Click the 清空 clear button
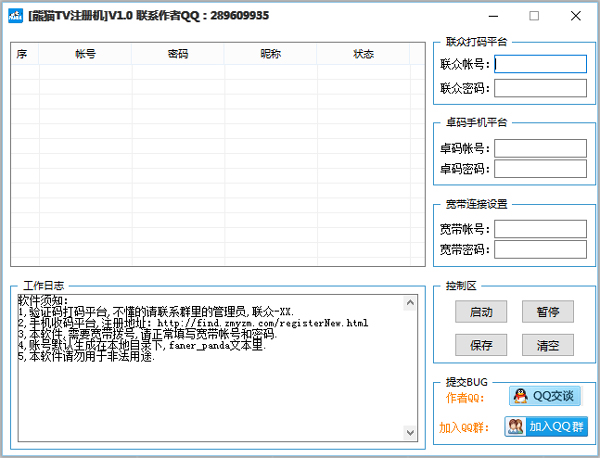This screenshot has width=600, height=458. coord(547,345)
